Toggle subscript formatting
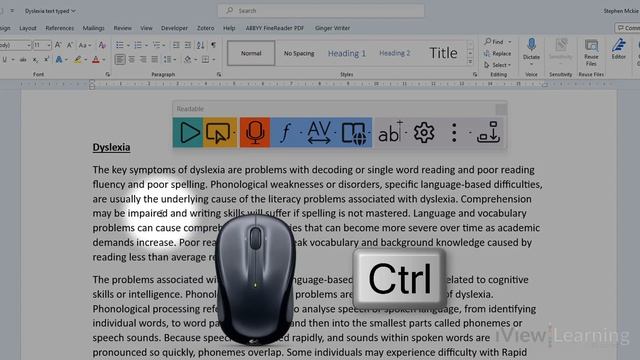Image resolution: width=640 pixels, height=360 pixels. [x=35, y=60]
